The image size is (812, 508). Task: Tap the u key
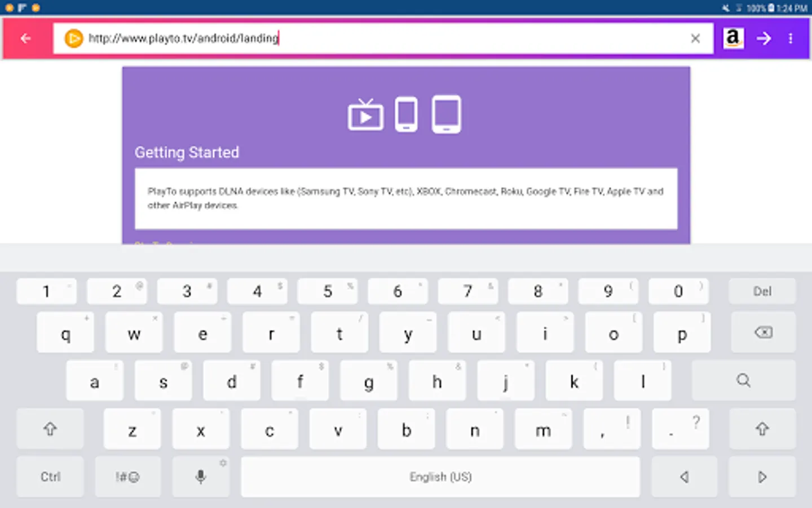(x=476, y=332)
